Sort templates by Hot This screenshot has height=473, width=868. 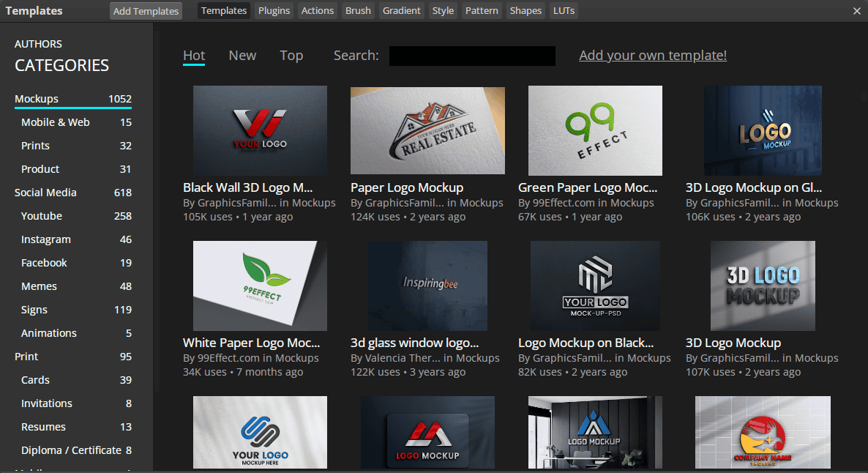(x=194, y=56)
